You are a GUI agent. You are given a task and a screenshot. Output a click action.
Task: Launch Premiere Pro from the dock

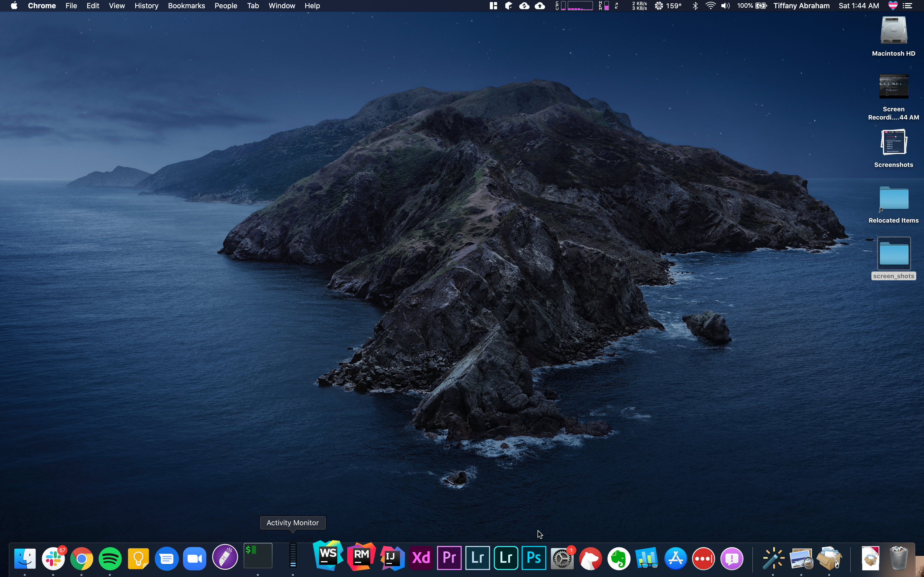[x=449, y=558]
